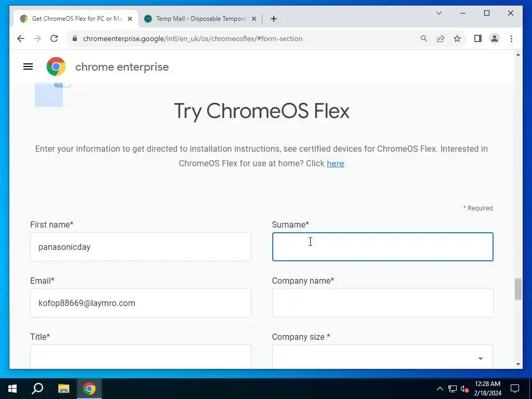The width and height of the screenshot is (532, 399).
Task: Click the First name field
Action: pyautogui.click(x=140, y=247)
